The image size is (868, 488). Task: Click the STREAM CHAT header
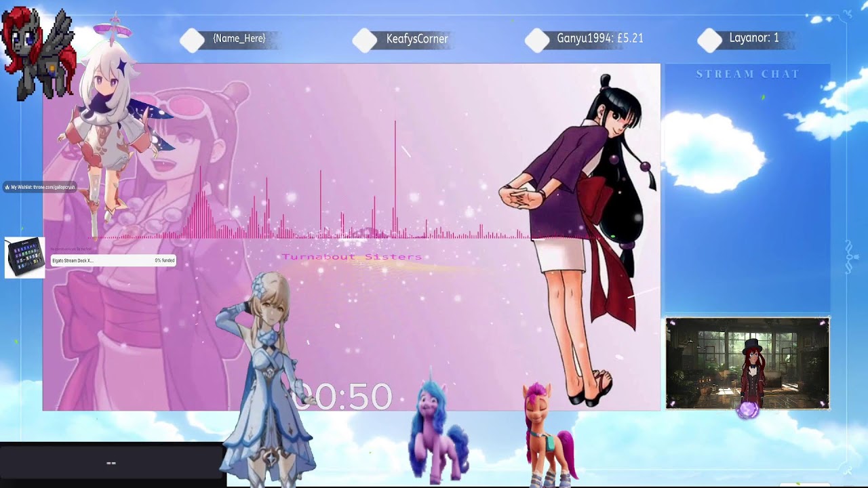748,74
